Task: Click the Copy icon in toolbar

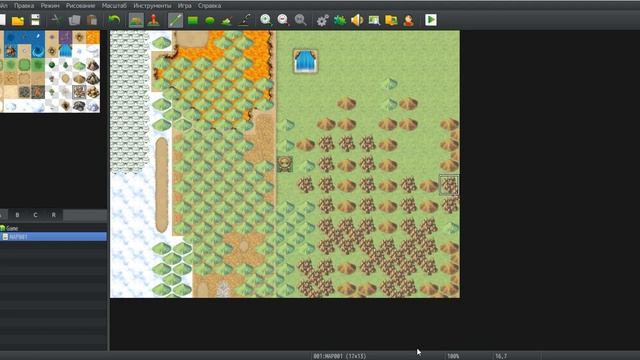Action: pyautogui.click(x=74, y=20)
